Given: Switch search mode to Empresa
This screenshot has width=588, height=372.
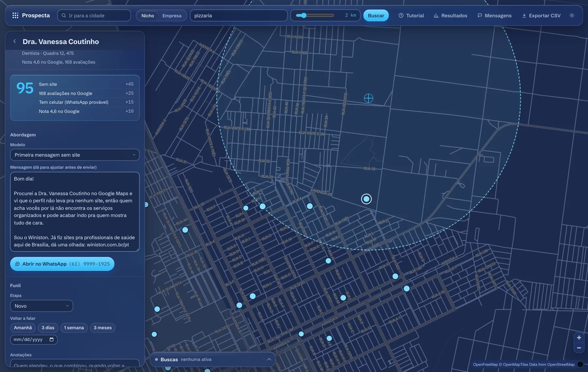Looking at the screenshot, I should (x=172, y=15).
